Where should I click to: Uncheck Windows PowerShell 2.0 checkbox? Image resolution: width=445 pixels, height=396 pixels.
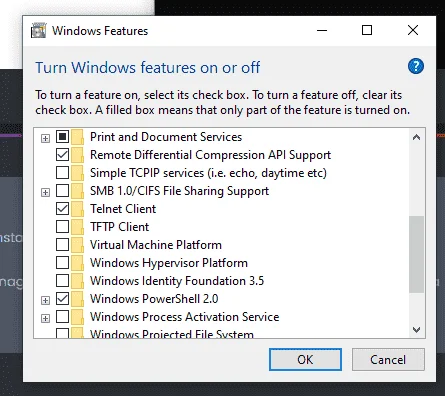click(x=62, y=299)
